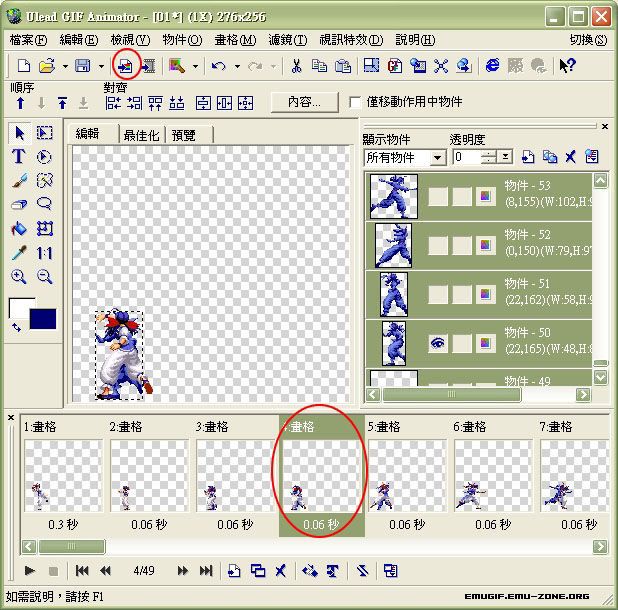Image resolution: width=618 pixels, height=610 pixels.
Task: Toggle lock box for 物件 - 51
Action: (x=462, y=294)
